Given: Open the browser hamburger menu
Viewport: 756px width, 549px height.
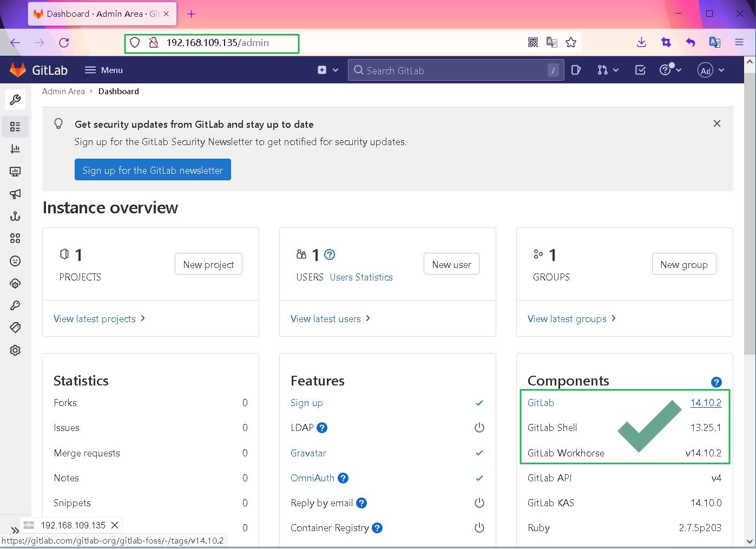Looking at the screenshot, I should [739, 42].
